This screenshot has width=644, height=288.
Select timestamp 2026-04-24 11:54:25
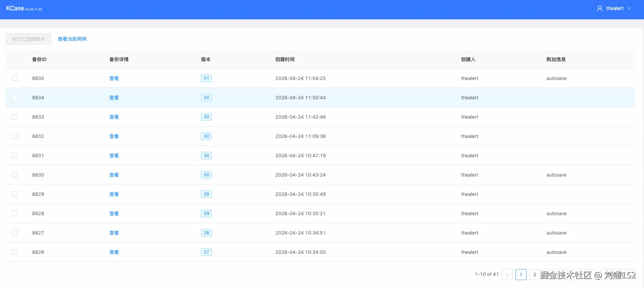pyautogui.click(x=300, y=78)
